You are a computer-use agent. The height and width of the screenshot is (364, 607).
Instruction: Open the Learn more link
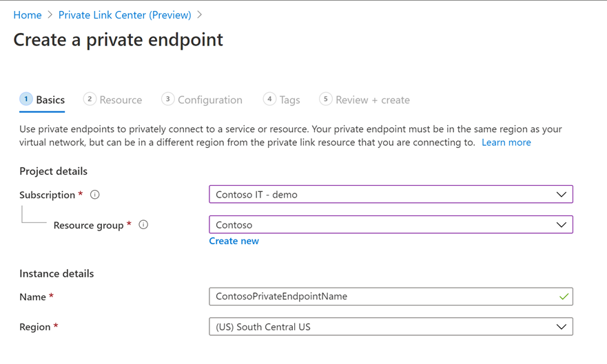tap(506, 142)
